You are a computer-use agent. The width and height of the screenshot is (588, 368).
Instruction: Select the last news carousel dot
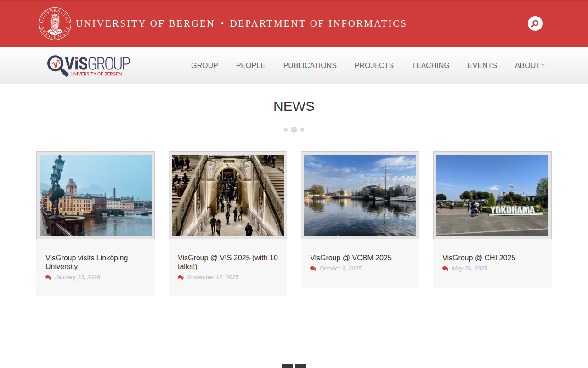coord(302,130)
